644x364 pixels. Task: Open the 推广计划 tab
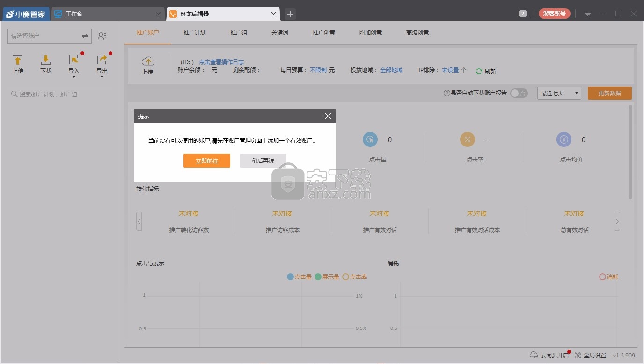pos(195,33)
